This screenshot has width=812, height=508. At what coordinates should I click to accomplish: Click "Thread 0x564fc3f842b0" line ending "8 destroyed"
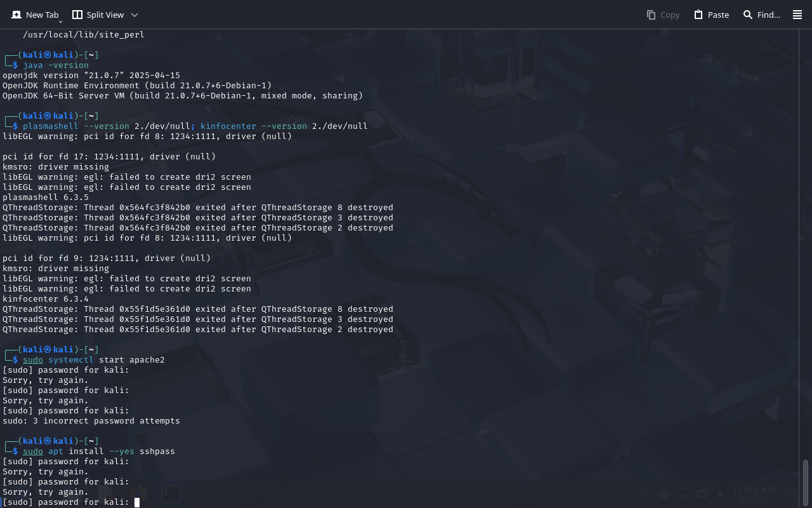pos(198,208)
